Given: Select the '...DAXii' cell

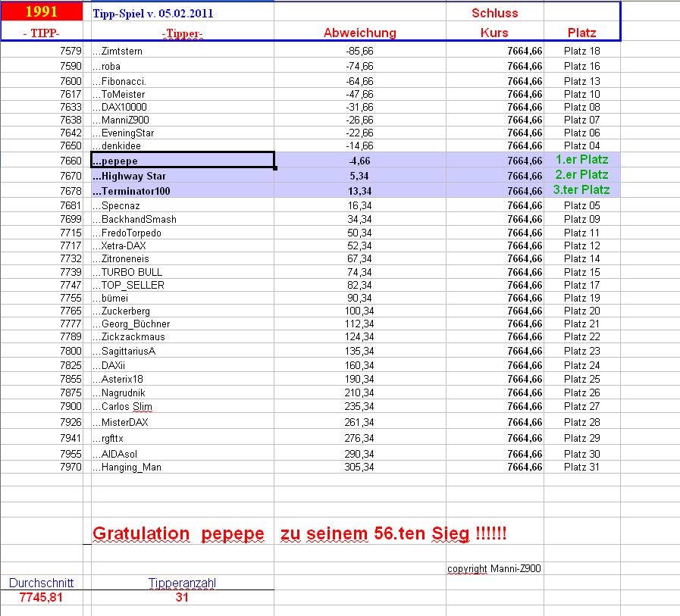Looking at the screenshot, I should (183, 365).
